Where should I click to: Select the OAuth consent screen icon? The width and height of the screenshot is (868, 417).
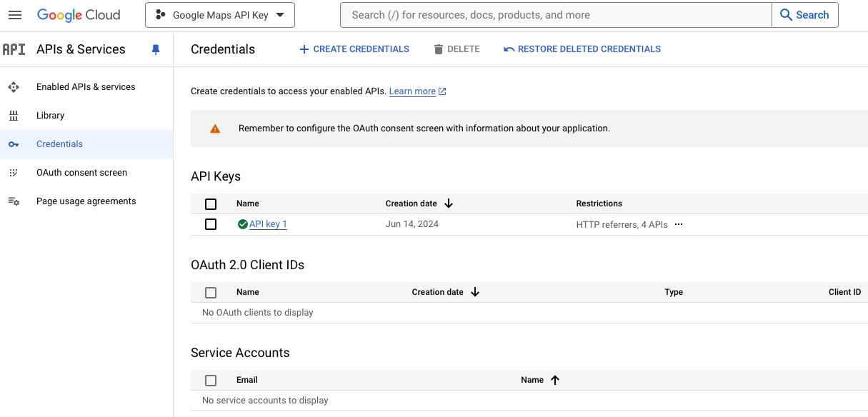[x=14, y=172]
